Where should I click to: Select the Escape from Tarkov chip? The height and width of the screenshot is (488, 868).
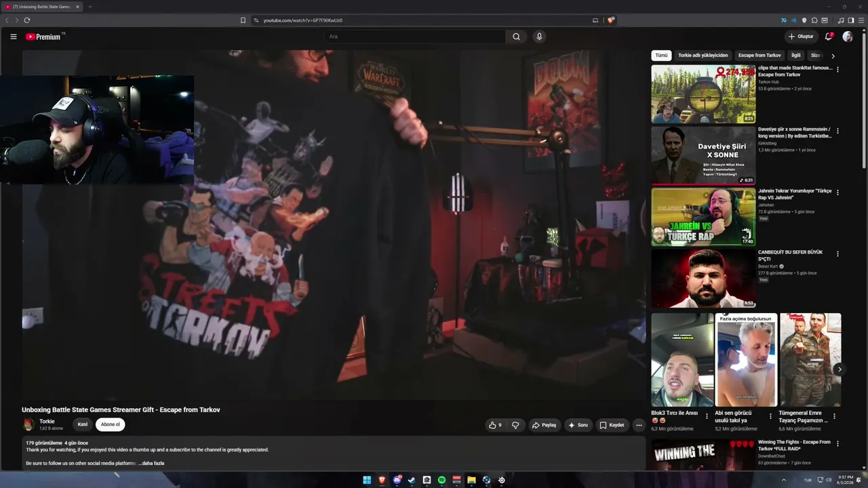[759, 56]
